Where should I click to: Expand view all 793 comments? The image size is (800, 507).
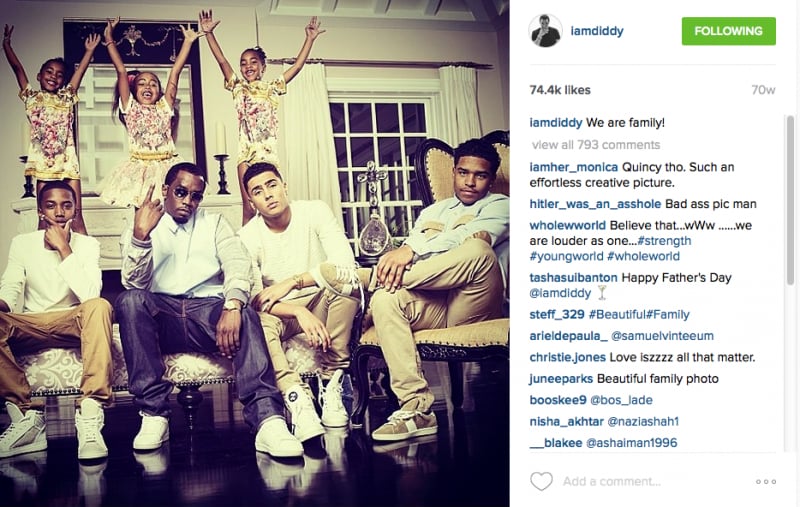[596, 145]
